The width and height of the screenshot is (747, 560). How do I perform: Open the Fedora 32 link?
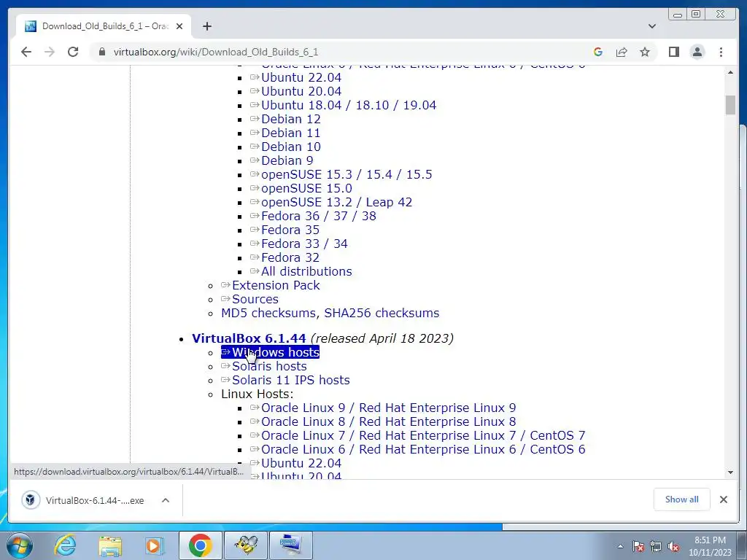(x=290, y=257)
